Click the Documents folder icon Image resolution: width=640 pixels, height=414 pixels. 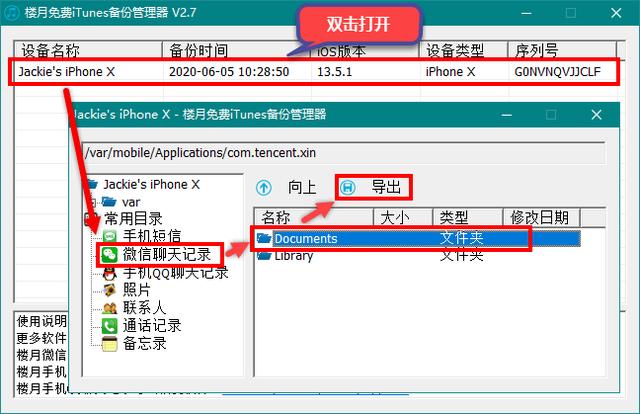point(264,238)
